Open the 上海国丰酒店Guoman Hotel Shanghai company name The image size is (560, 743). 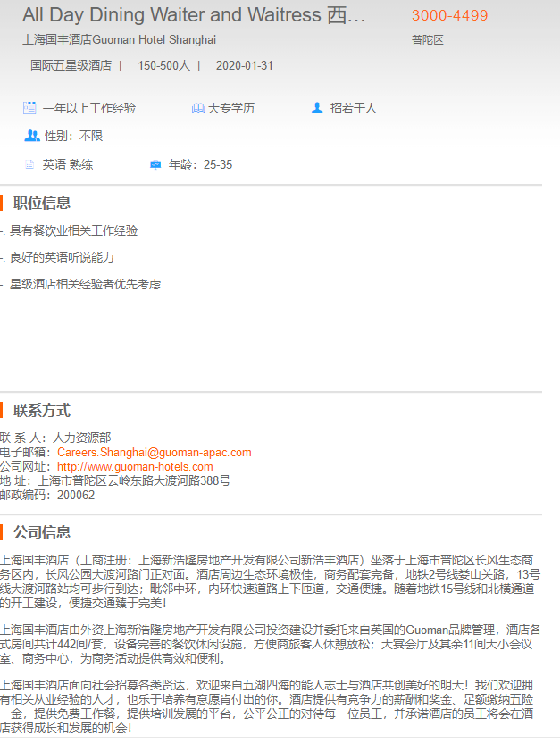click(x=119, y=40)
